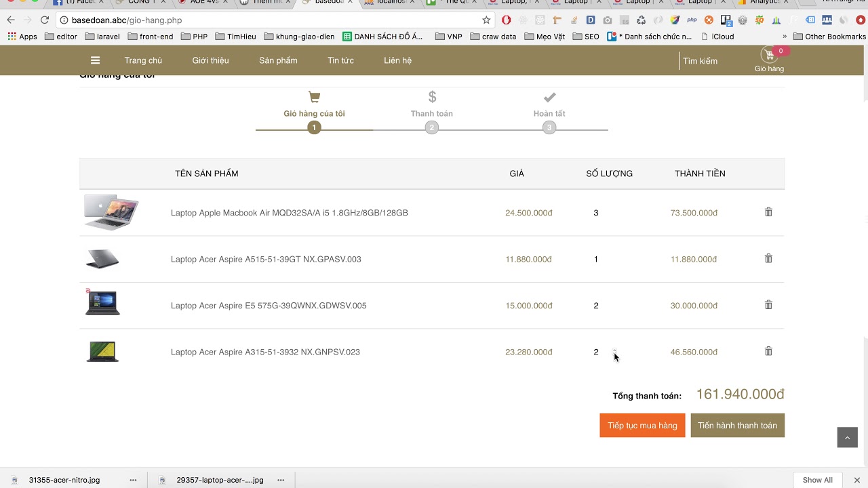The height and width of the screenshot is (488, 868).
Task: Open the Liên hệ menu item
Action: tap(397, 60)
